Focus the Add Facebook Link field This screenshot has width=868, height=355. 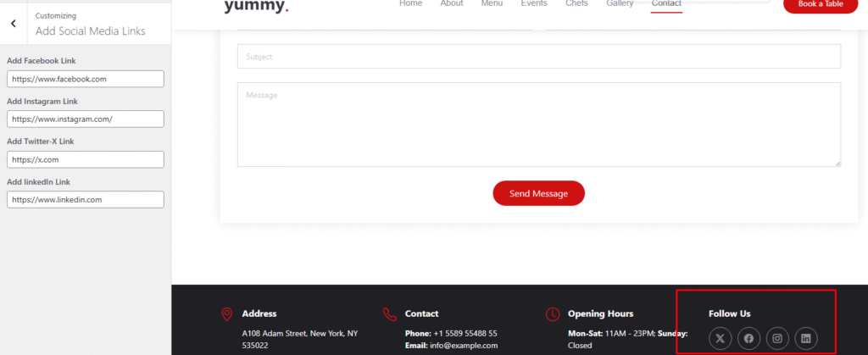click(x=86, y=79)
